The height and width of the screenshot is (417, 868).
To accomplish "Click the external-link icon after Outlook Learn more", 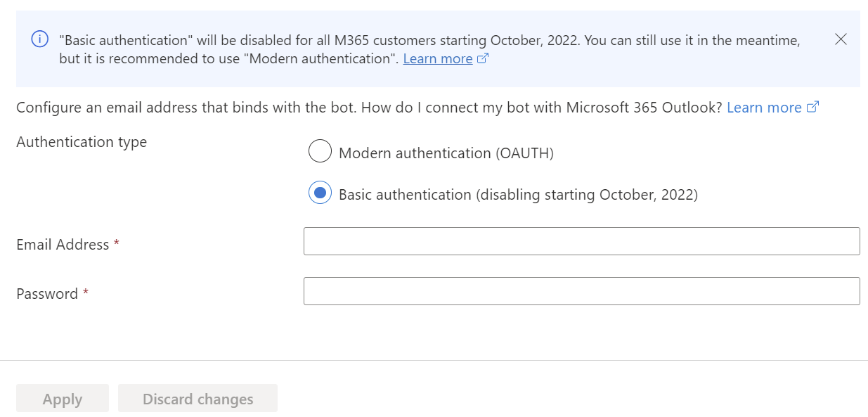I will coord(812,106).
